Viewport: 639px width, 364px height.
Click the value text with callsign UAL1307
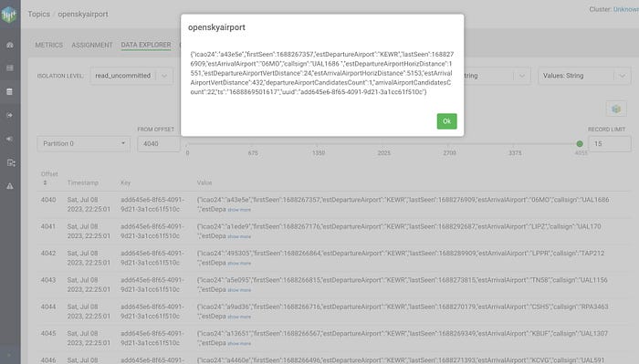pyautogui.click(x=403, y=338)
